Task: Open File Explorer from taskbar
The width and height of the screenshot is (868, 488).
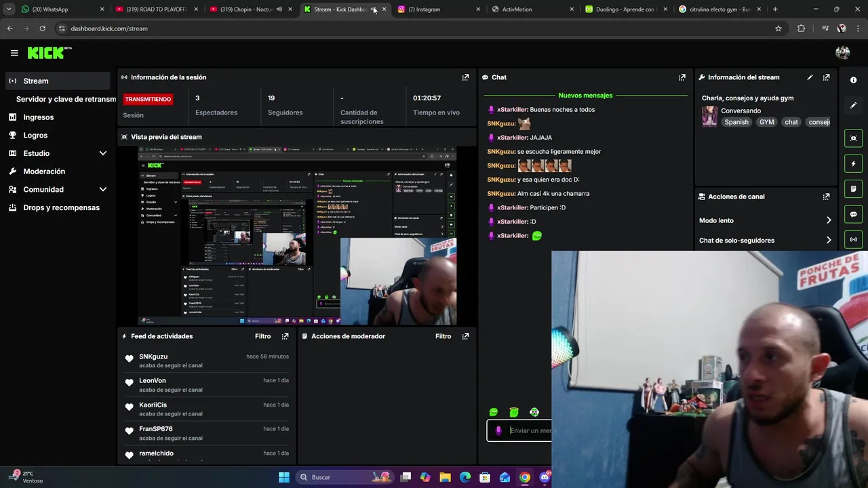Action: [x=445, y=477]
